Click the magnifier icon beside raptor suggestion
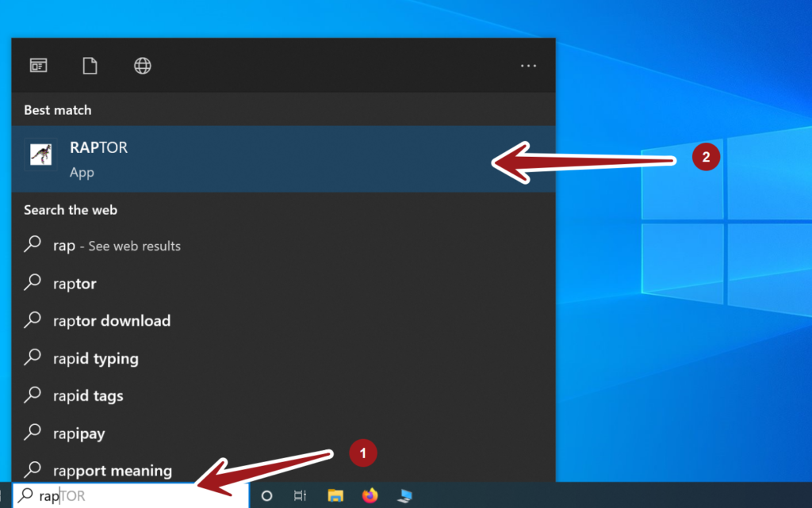The image size is (812, 508). (33, 283)
